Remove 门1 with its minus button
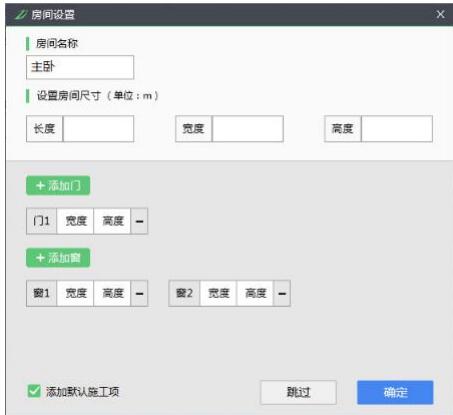This screenshot has width=453, height=415. (x=139, y=221)
